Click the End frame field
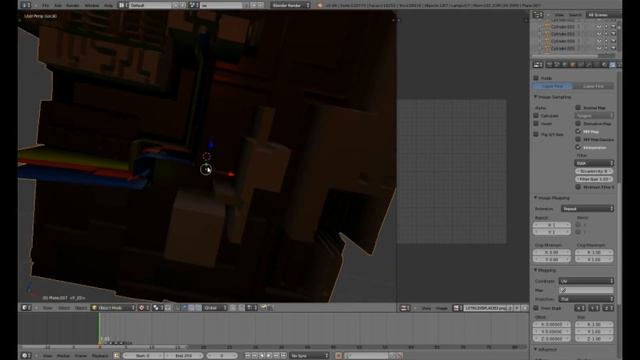 [183, 356]
